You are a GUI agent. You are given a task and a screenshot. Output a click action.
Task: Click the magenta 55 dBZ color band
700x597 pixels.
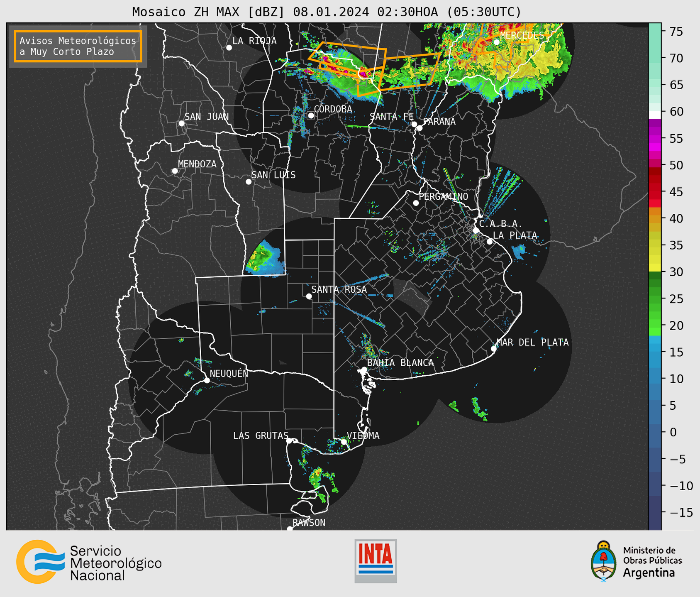[655, 139]
